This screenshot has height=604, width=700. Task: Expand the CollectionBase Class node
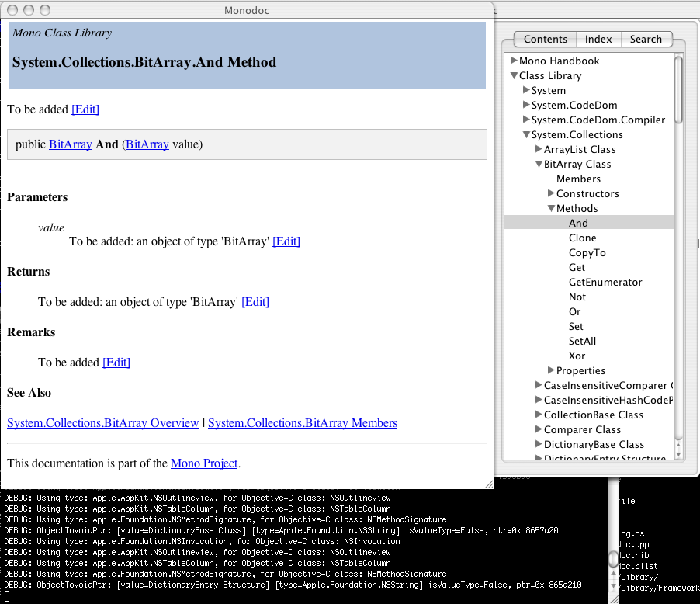click(x=539, y=414)
